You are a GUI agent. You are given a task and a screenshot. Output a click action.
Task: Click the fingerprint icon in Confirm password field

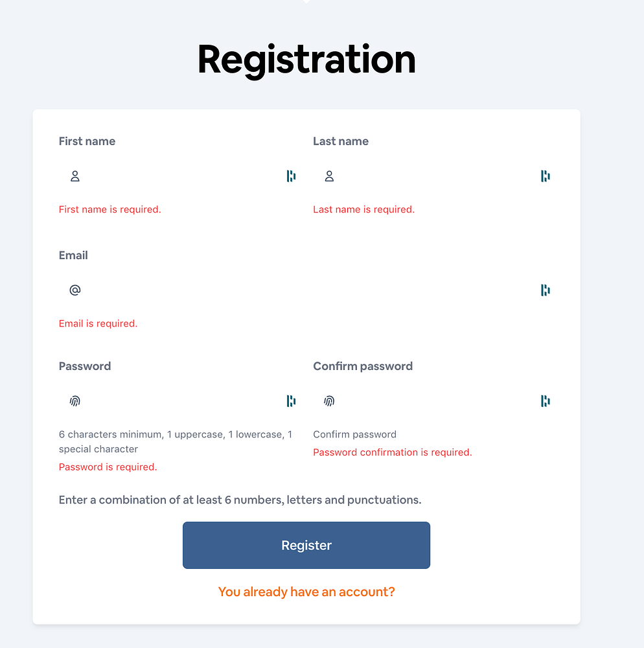coord(329,401)
